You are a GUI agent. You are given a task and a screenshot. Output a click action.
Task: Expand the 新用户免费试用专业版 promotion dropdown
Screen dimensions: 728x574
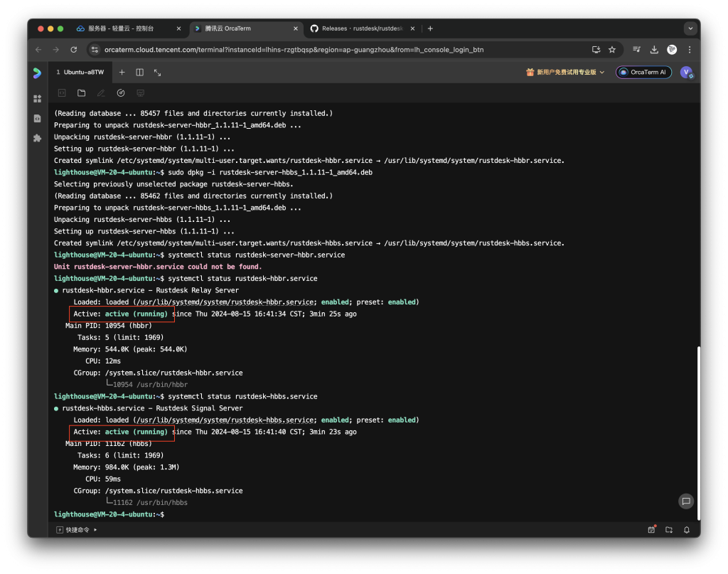pyautogui.click(x=565, y=72)
